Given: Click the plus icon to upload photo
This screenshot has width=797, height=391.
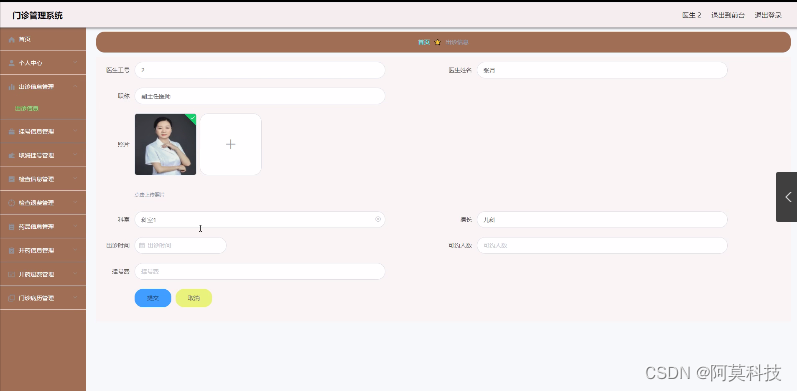Looking at the screenshot, I should pos(230,144).
